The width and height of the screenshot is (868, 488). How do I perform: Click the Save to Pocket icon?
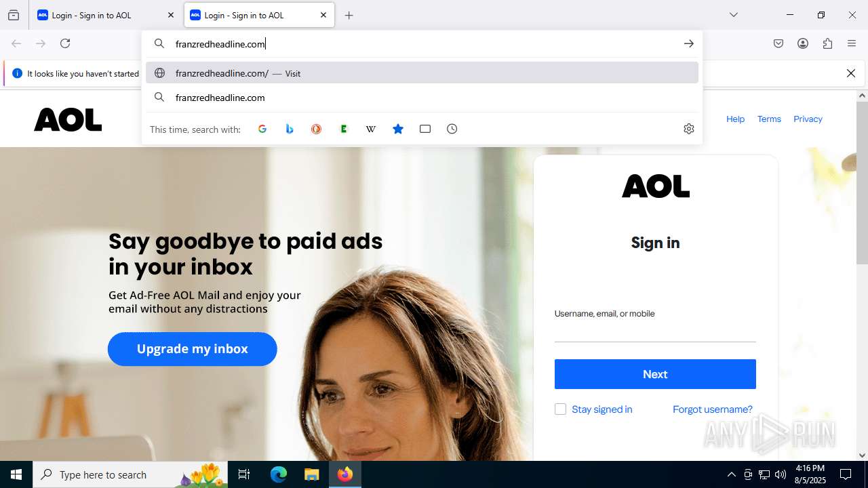point(778,43)
